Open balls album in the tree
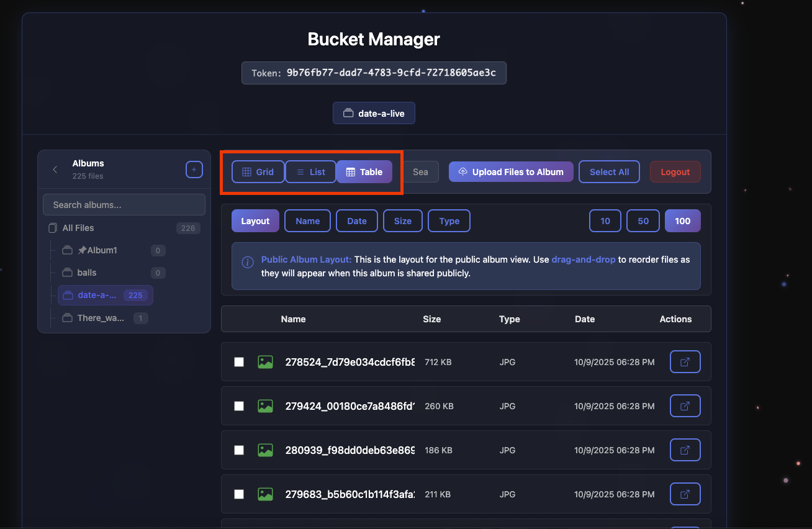The image size is (812, 529). [x=114, y=273]
